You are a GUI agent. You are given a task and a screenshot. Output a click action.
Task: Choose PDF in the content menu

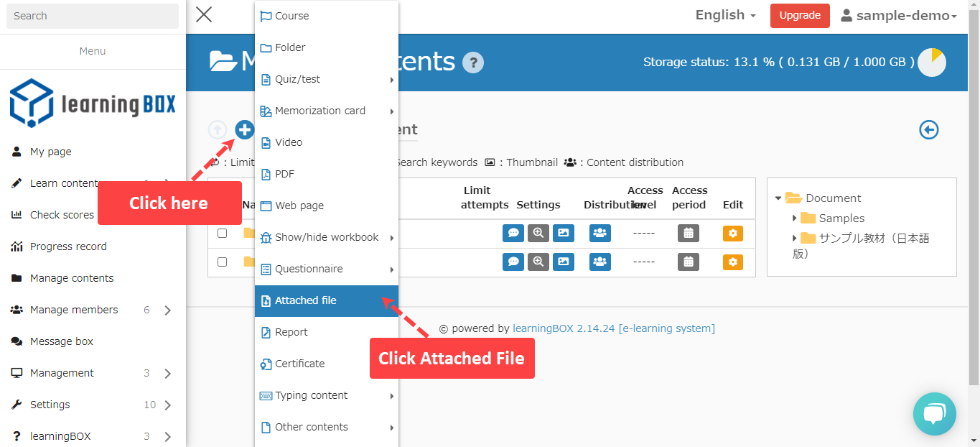285,174
